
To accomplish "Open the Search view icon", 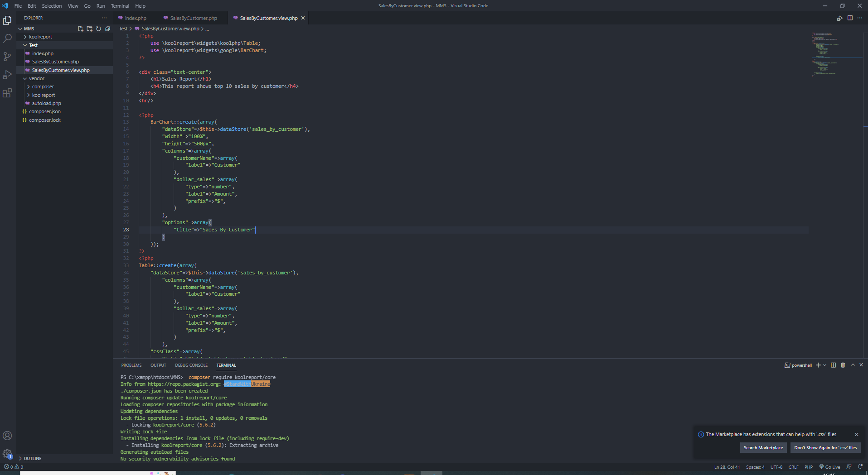I will pos(7,38).
